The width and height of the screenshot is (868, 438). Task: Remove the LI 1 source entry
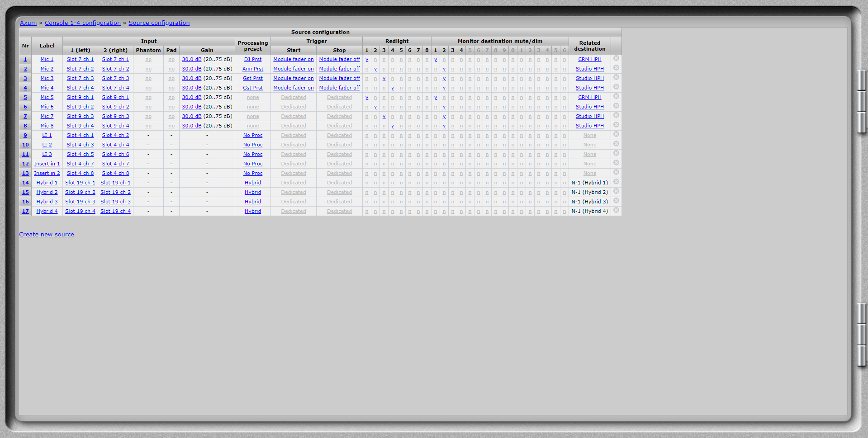616,135
